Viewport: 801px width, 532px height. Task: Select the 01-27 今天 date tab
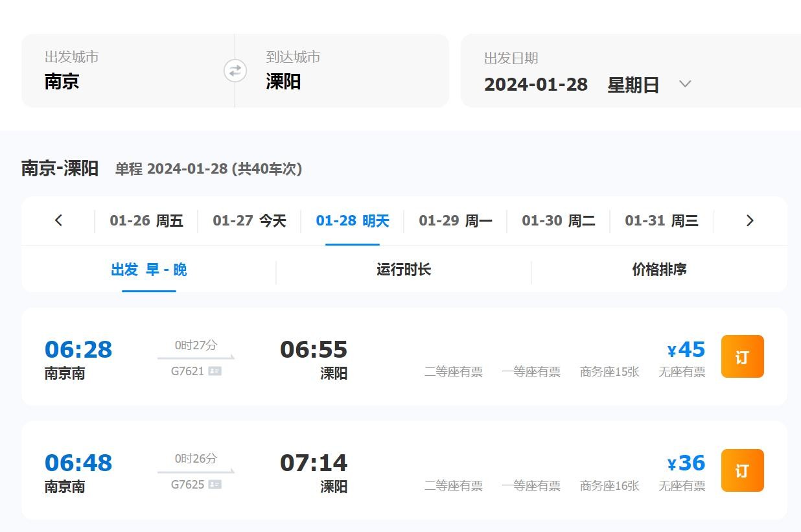(250, 221)
